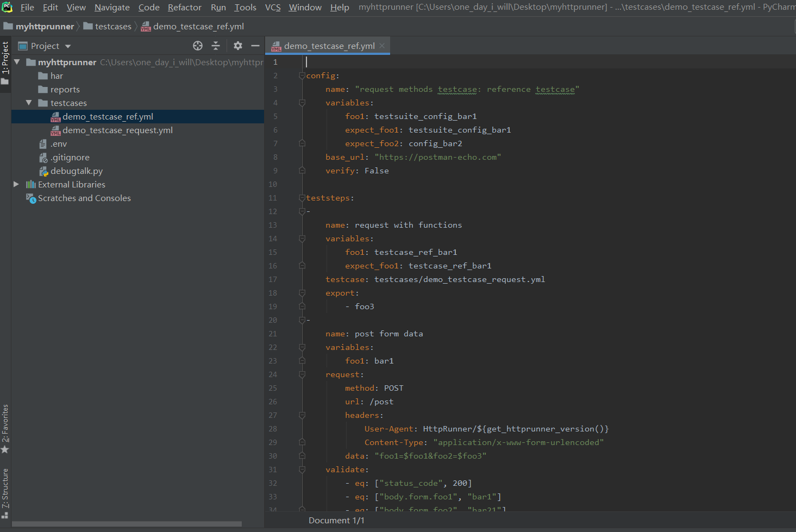Click the Document 1/1 breadcrumb
Image resolution: width=796 pixels, height=532 pixels.
click(x=336, y=520)
